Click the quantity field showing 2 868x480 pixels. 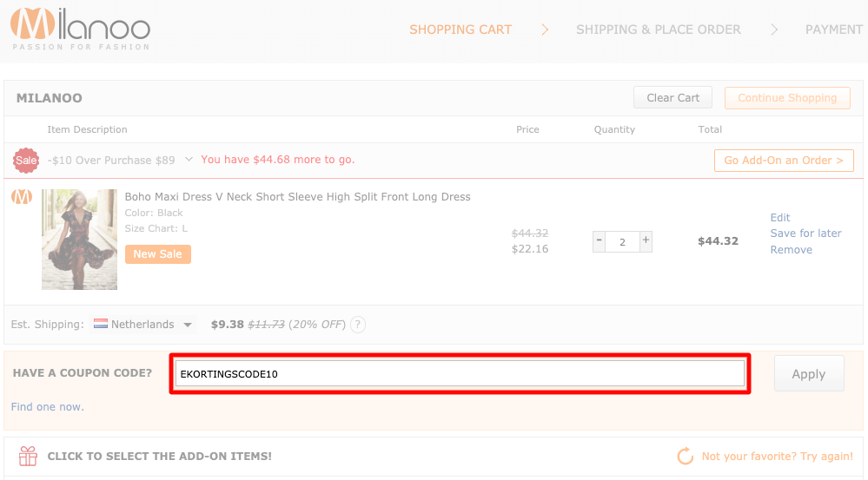click(x=622, y=241)
